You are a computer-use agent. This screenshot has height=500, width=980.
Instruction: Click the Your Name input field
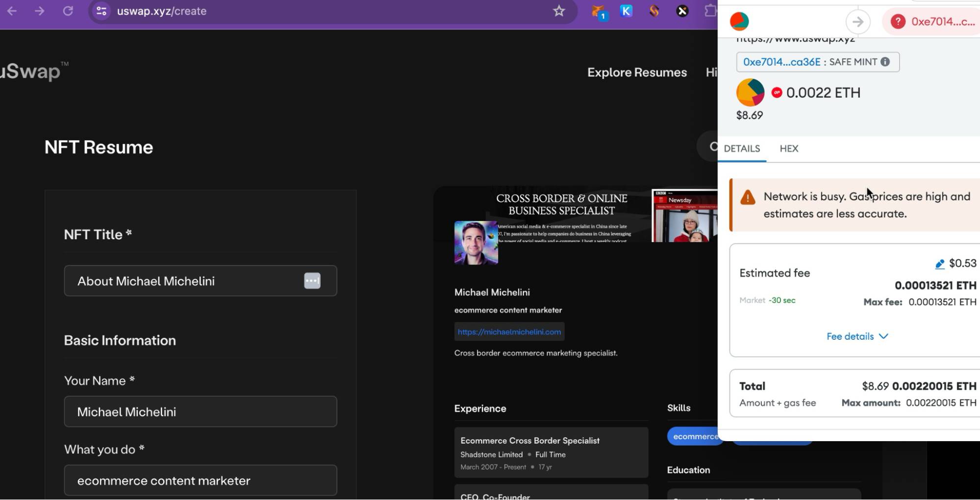(200, 412)
